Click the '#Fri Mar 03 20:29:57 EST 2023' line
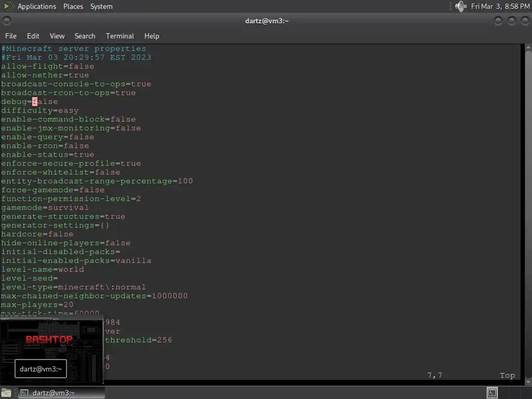Screen dimensions: 532x399 pos(76,57)
